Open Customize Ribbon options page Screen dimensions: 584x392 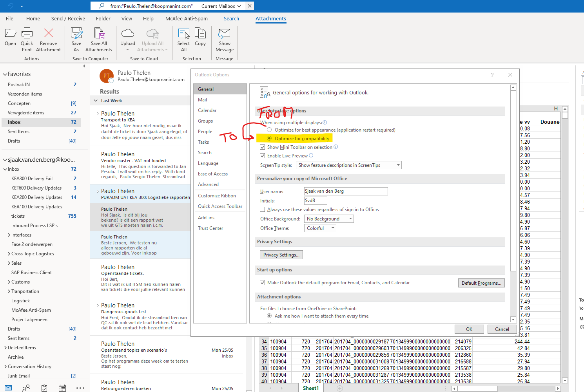220,196
